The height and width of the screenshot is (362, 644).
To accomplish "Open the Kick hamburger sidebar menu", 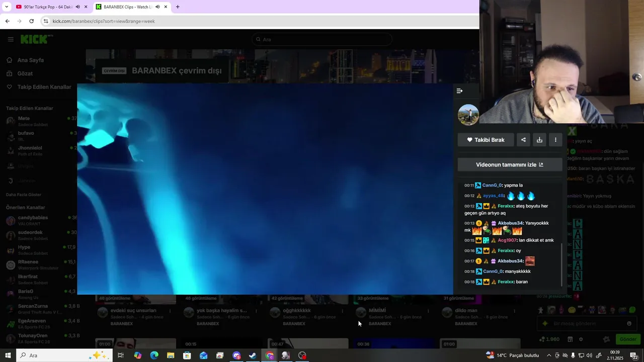I will pyautogui.click(x=11, y=39).
